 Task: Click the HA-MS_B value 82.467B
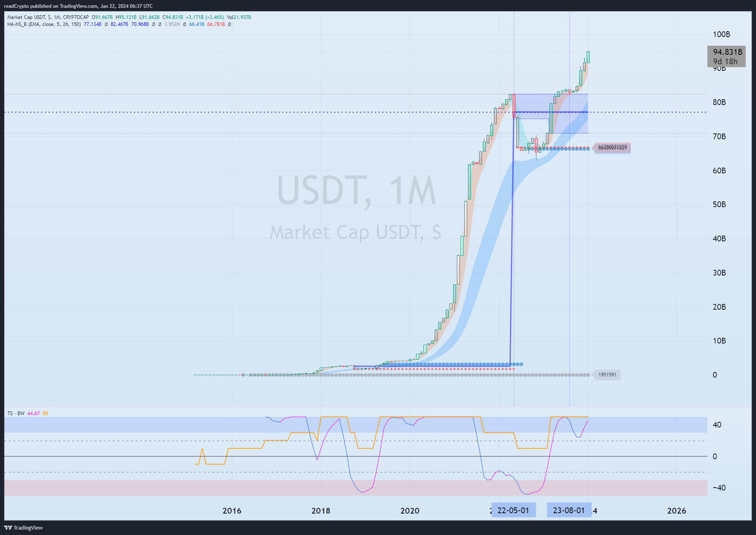click(119, 24)
